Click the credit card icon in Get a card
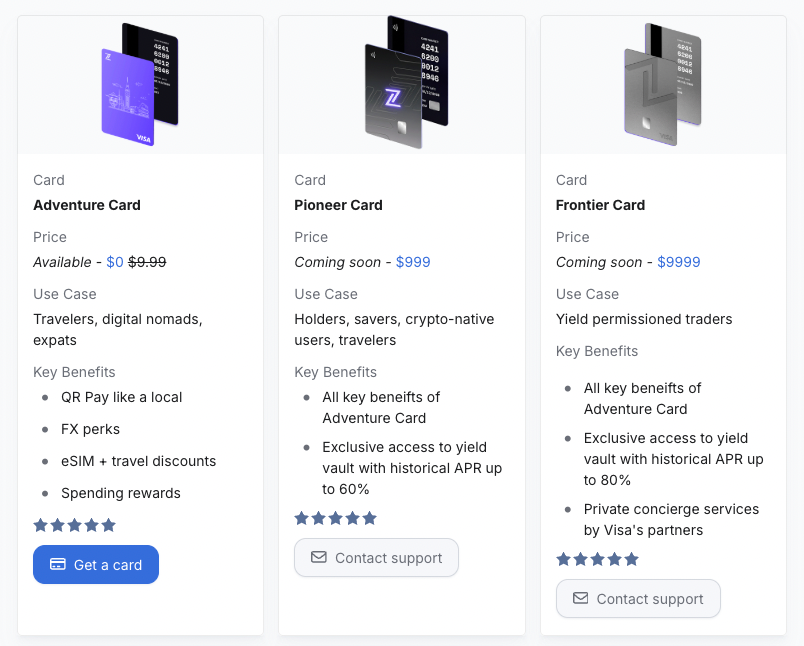 [58, 565]
